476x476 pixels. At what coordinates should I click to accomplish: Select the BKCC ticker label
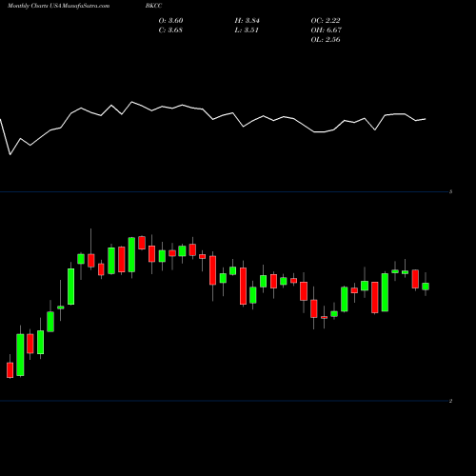[x=153, y=6]
